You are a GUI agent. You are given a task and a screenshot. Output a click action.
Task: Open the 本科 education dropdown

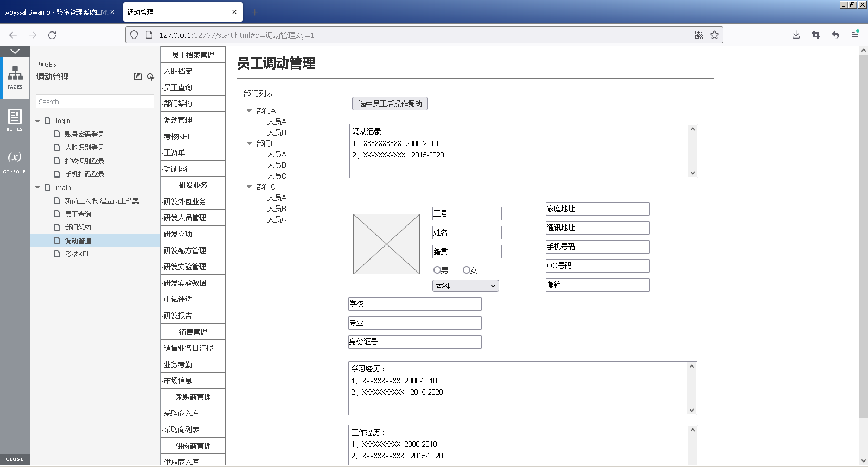tap(465, 286)
